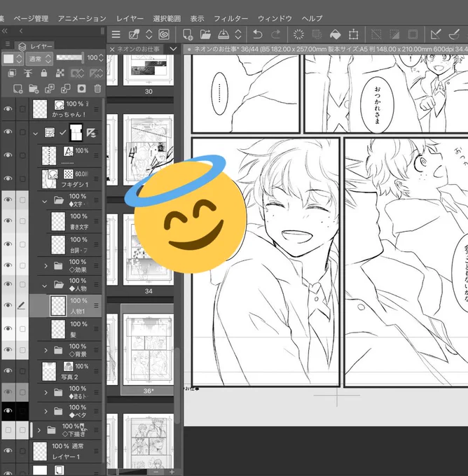Screen dimensions: 468x476
Task: Expand the ◇下描き folder
Action: 39,430
